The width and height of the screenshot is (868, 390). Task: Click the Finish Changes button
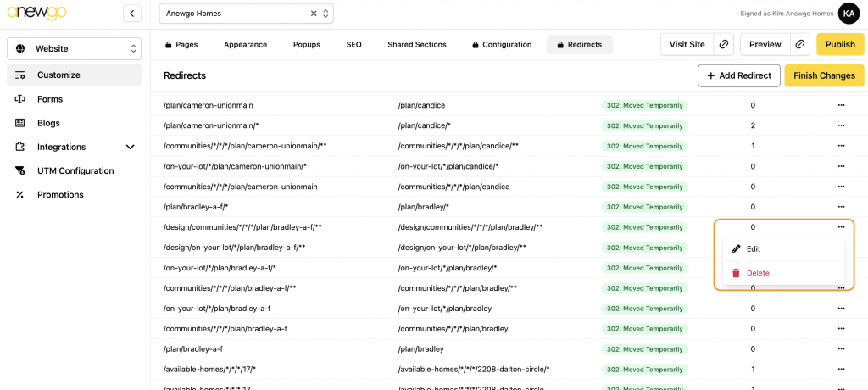[823, 75]
